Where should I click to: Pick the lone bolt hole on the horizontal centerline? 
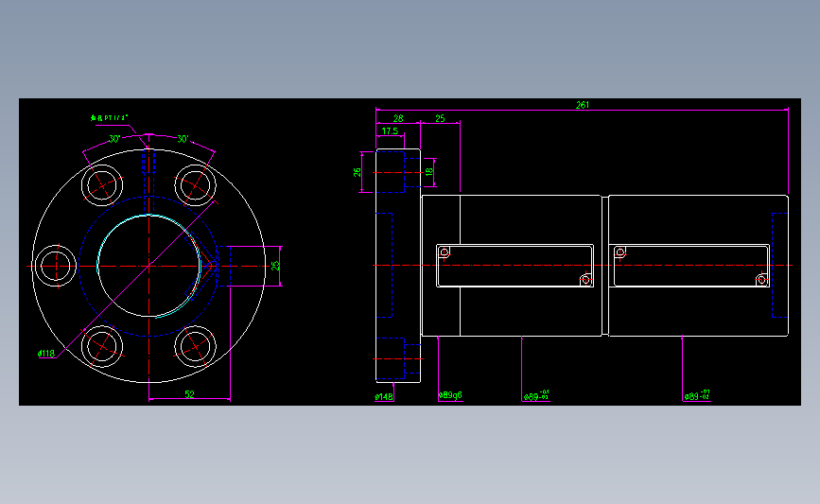56,266
